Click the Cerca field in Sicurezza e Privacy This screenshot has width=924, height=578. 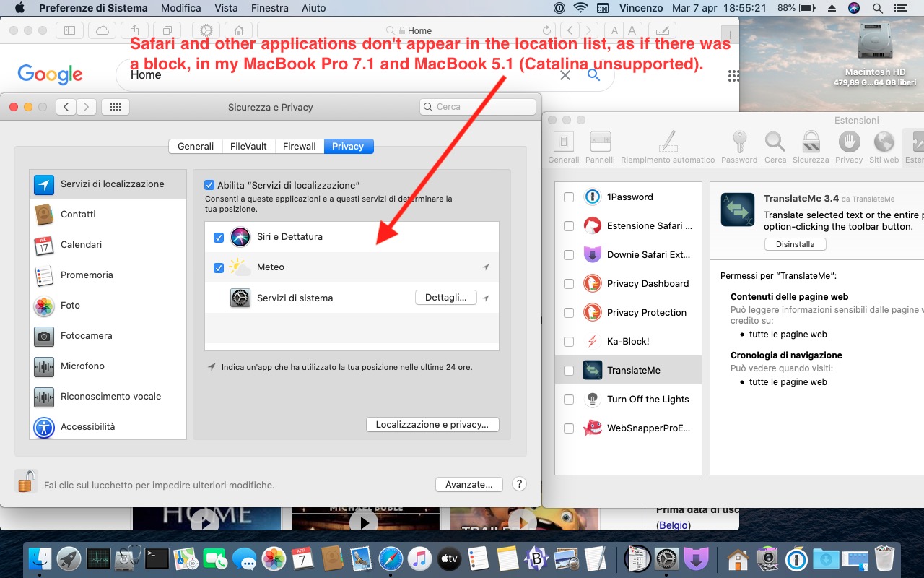tap(478, 107)
